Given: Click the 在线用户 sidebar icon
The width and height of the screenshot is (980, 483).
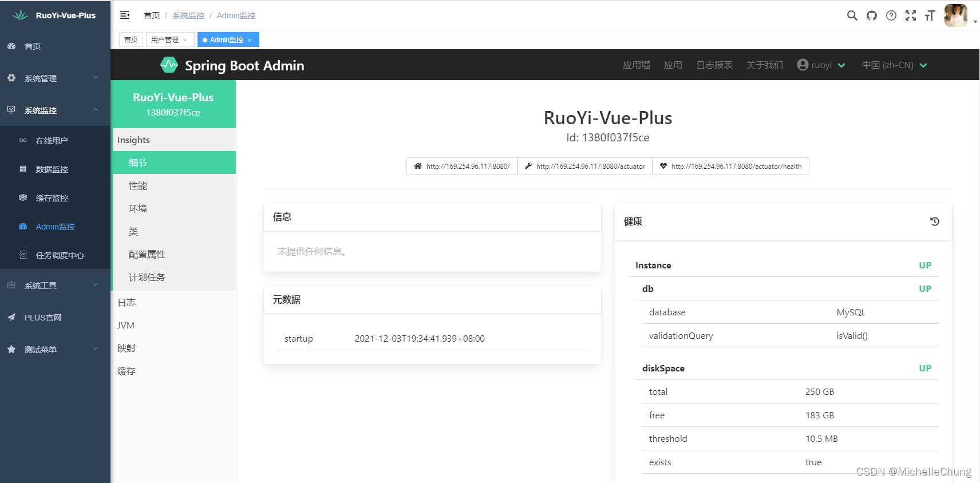Looking at the screenshot, I should point(23,140).
